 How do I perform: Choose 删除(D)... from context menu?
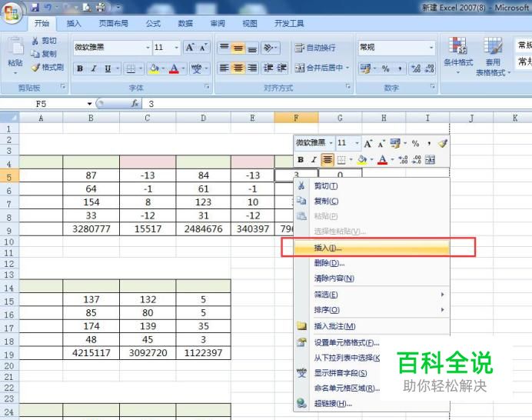(x=371, y=263)
